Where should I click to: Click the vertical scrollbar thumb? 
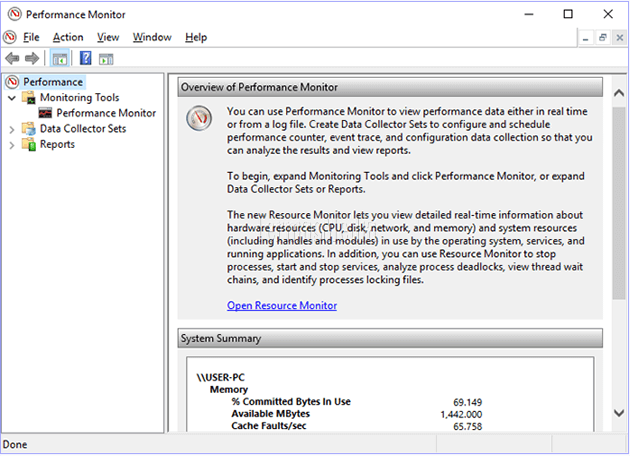[x=619, y=203]
